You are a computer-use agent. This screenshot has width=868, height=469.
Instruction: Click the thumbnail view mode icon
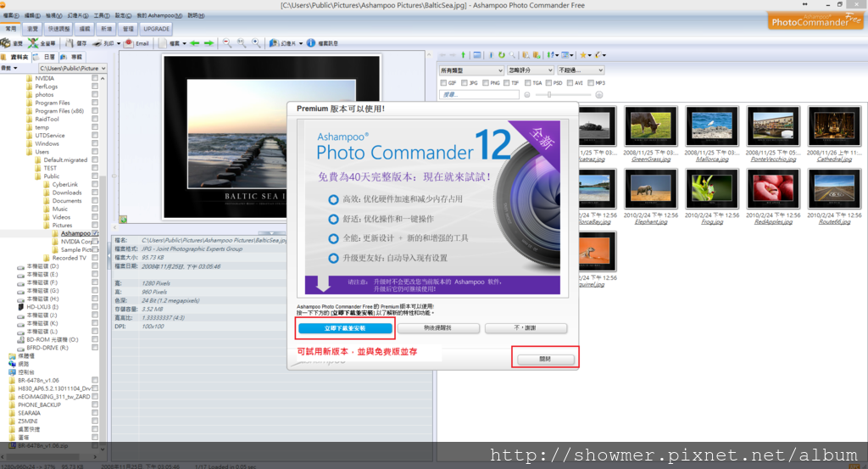coord(565,55)
